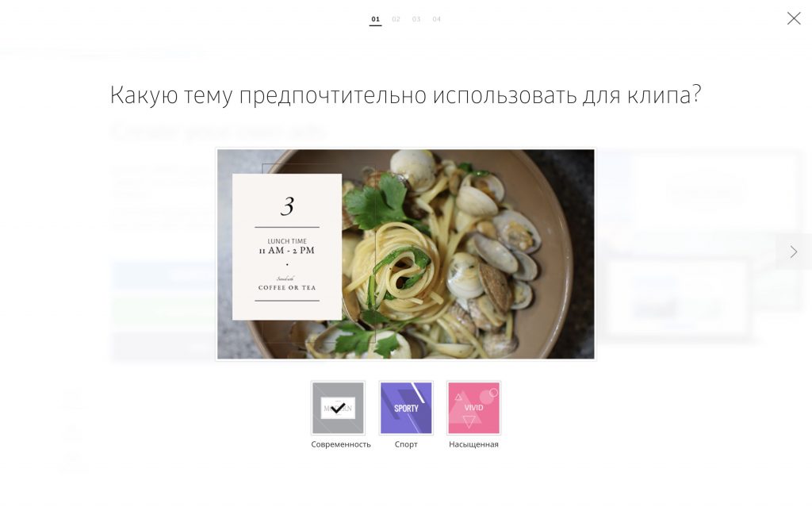Close the theme selection dialog
The image size is (812, 507).
point(793,18)
